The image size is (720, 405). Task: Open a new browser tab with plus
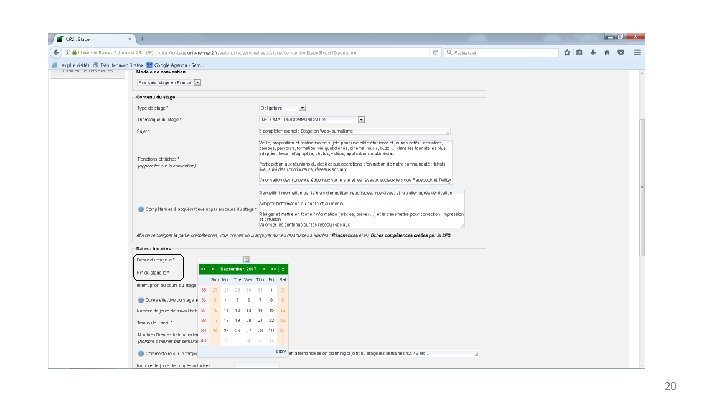tap(142, 39)
